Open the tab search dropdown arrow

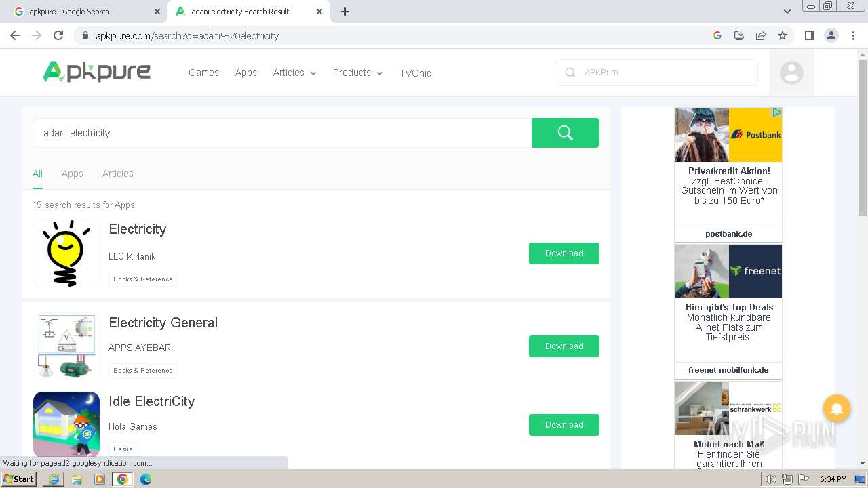point(787,12)
